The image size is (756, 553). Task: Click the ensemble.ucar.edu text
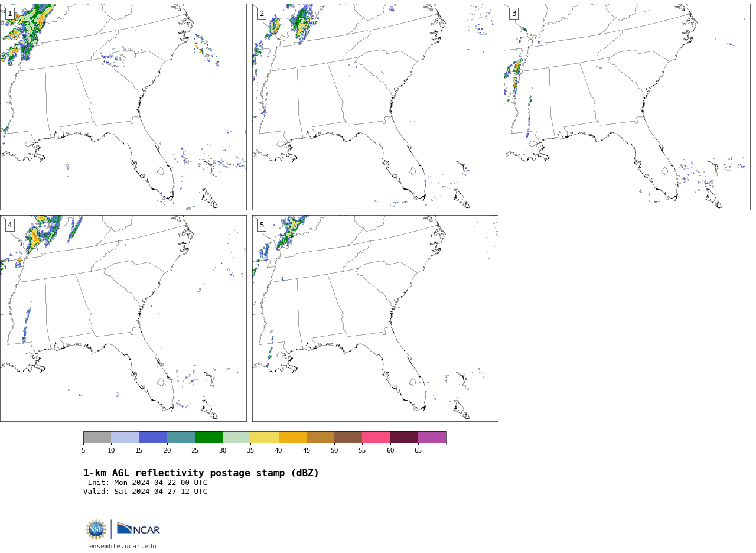click(123, 546)
